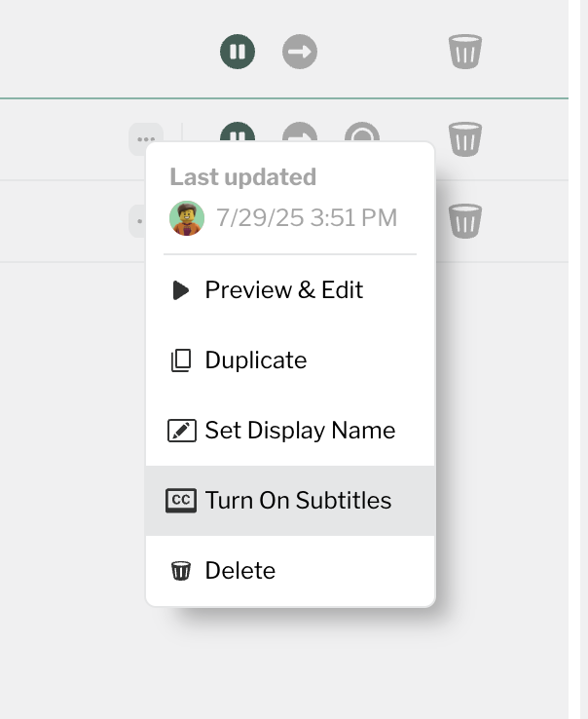Click the CC subtitles icon in the menu

[x=180, y=500]
